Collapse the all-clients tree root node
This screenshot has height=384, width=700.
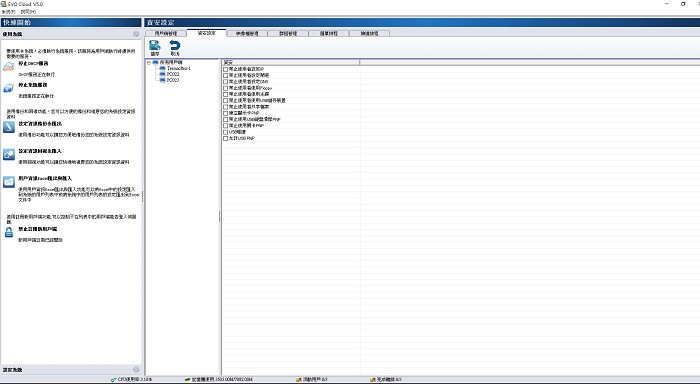[x=149, y=63]
